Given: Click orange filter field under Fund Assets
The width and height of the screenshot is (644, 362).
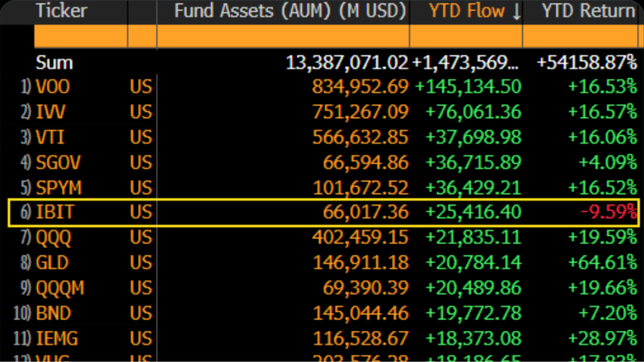Looking at the screenshot, I should click(283, 36).
